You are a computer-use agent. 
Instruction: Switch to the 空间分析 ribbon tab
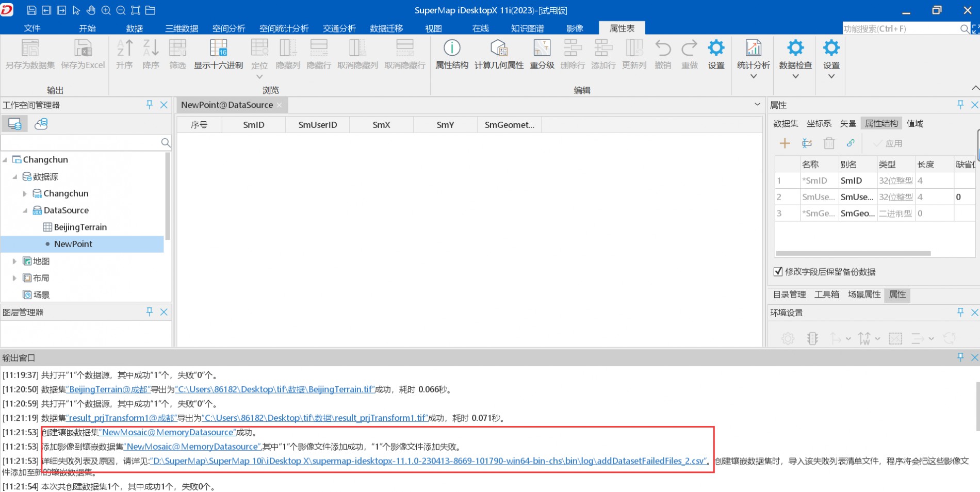click(228, 28)
